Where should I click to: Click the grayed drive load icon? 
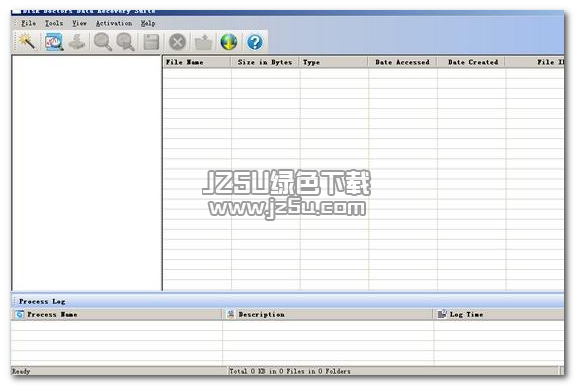77,41
